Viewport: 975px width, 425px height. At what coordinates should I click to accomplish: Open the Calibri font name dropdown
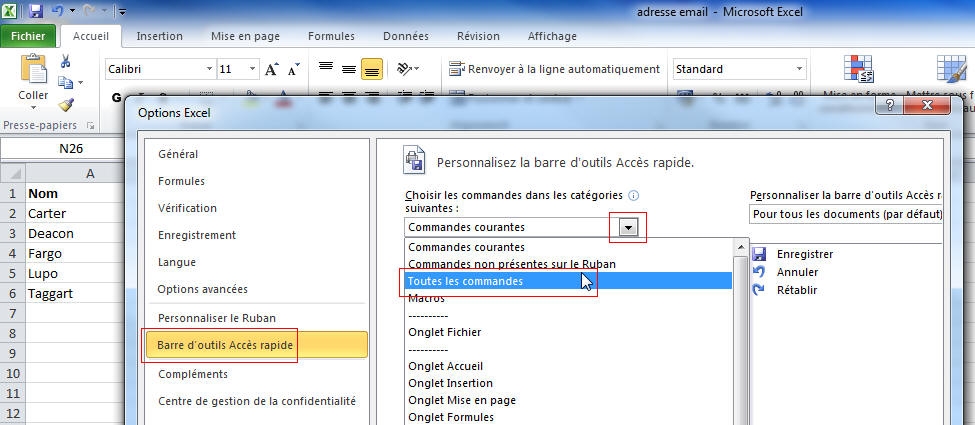click(209, 69)
